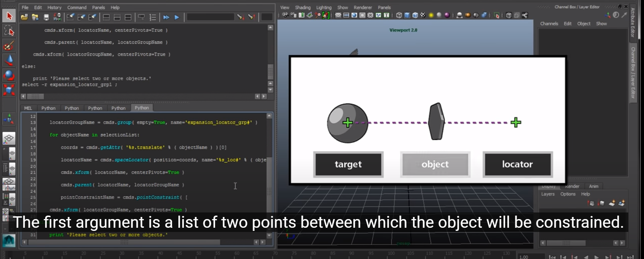
Task: Select the Paint Selection tool
Action: coord(9,45)
